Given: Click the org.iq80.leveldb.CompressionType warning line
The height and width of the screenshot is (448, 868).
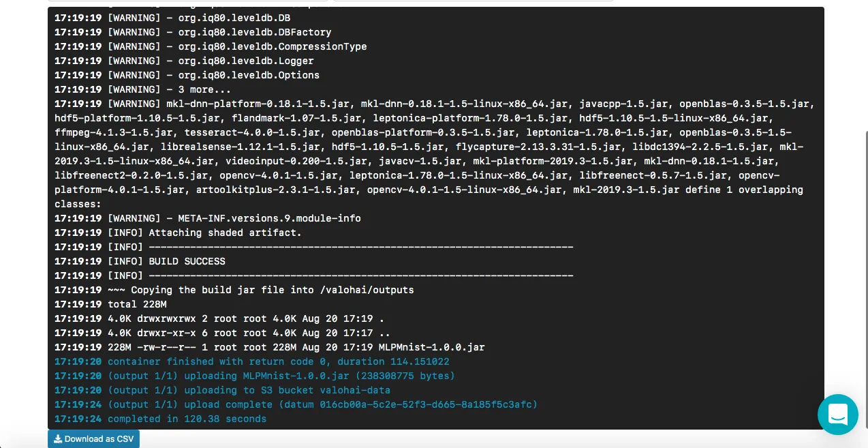Looking at the screenshot, I should click(211, 46).
